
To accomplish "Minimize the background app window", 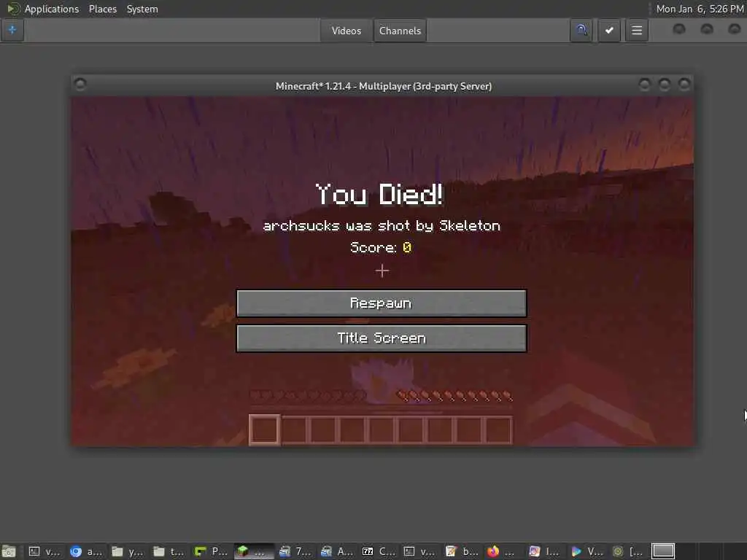I will click(x=679, y=29).
